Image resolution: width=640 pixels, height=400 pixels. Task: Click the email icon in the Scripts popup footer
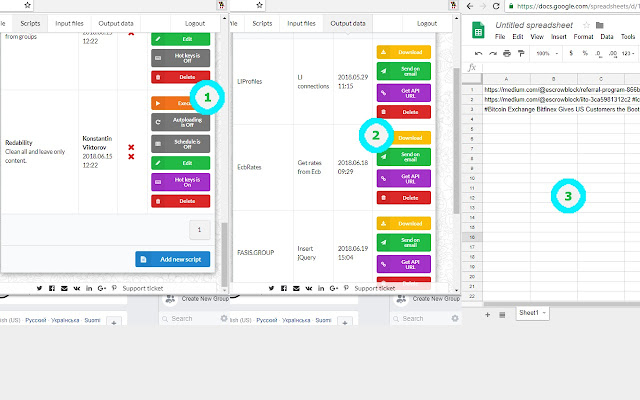(64, 288)
